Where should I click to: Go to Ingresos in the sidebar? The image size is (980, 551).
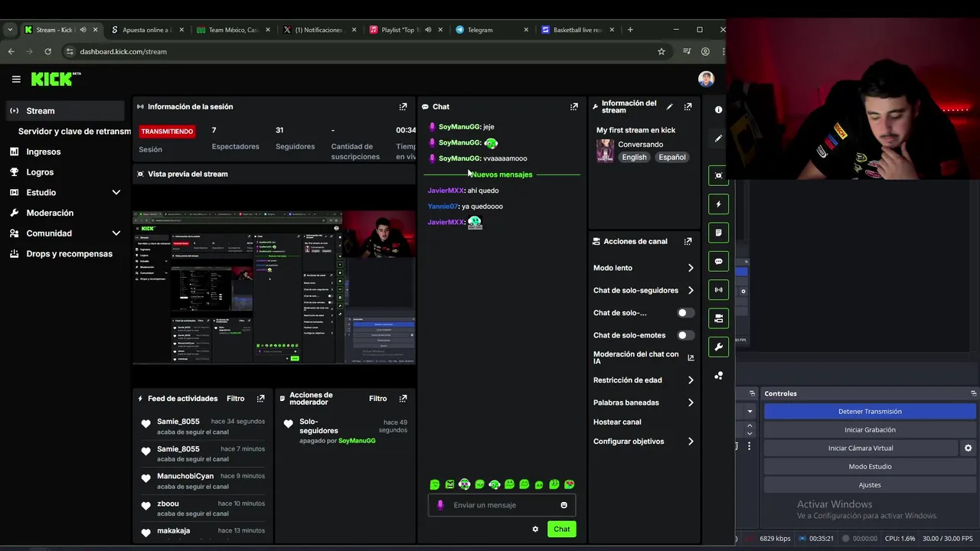(x=44, y=152)
